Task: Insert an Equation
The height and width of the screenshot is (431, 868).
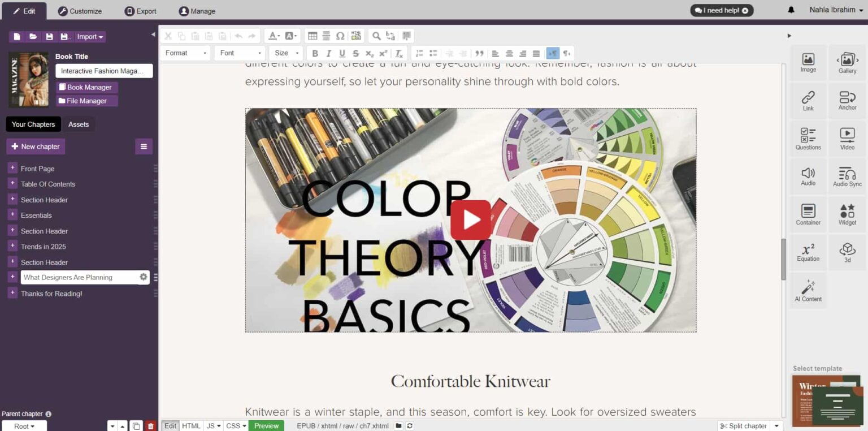Action: (808, 252)
